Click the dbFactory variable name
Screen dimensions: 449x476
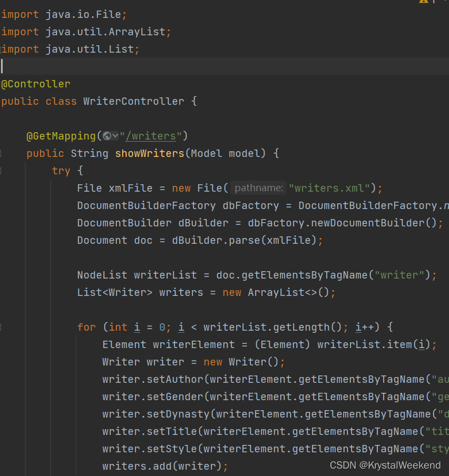pyautogui.click(x=251, y=205)
